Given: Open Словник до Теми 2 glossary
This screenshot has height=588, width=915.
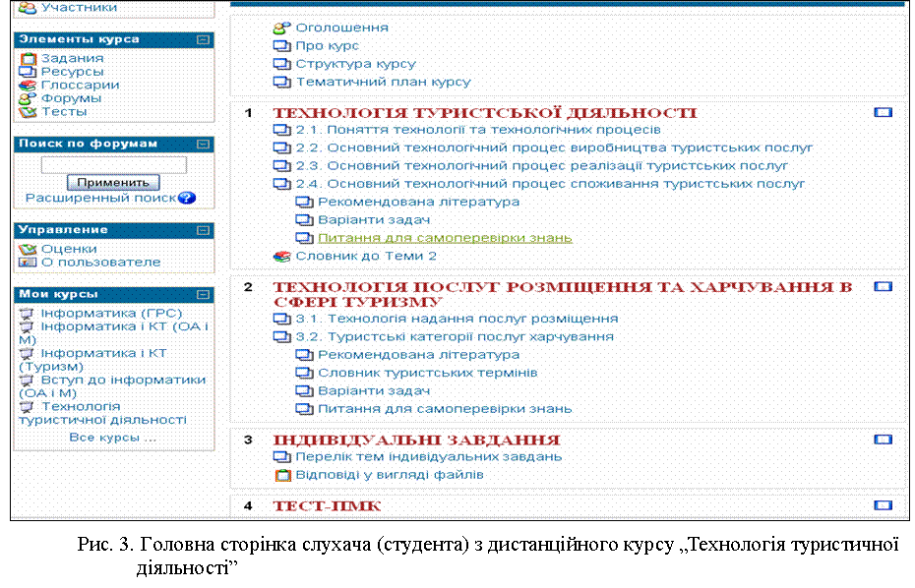Looking at the screenshot, I should [x=366, y=256].
